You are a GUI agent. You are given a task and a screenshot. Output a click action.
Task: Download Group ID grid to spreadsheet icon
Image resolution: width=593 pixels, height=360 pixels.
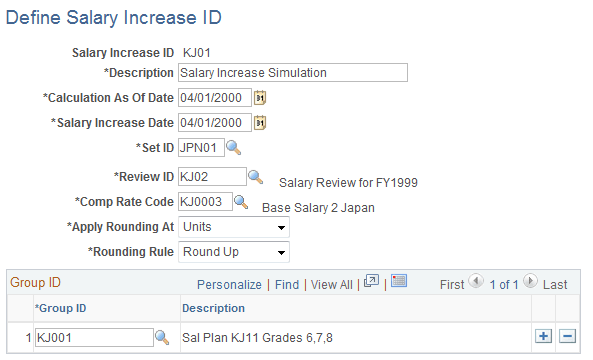tap(399, 281)
